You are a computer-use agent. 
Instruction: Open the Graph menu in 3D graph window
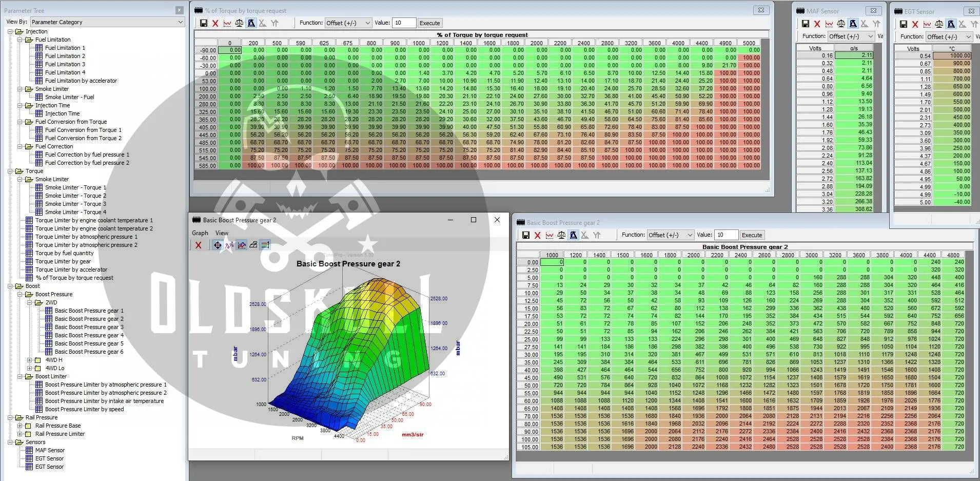coord(200,233)
